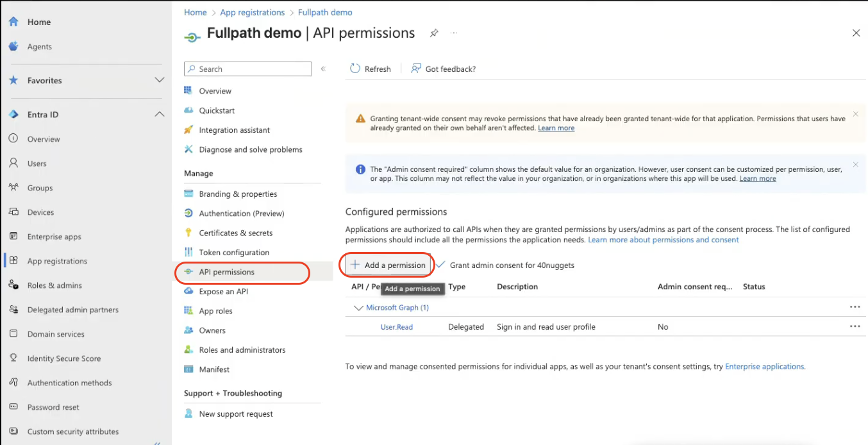Image resolution: width=868 pixels, height=445 pixels.
Task: Click the User.Read permission link
Action: 397,327
